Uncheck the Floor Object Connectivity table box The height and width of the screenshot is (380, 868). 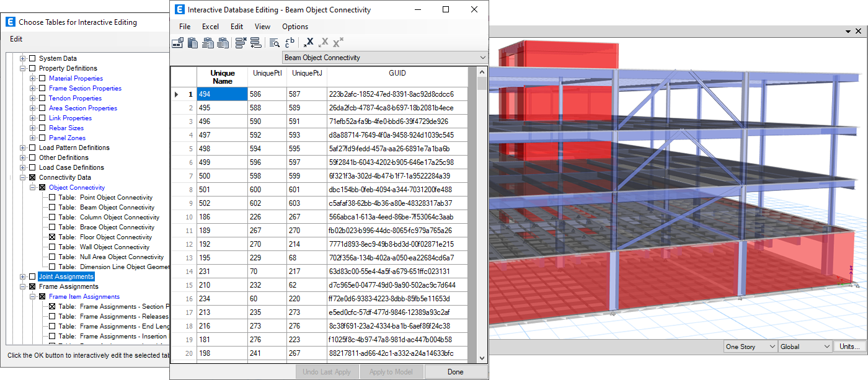[52, 237]
